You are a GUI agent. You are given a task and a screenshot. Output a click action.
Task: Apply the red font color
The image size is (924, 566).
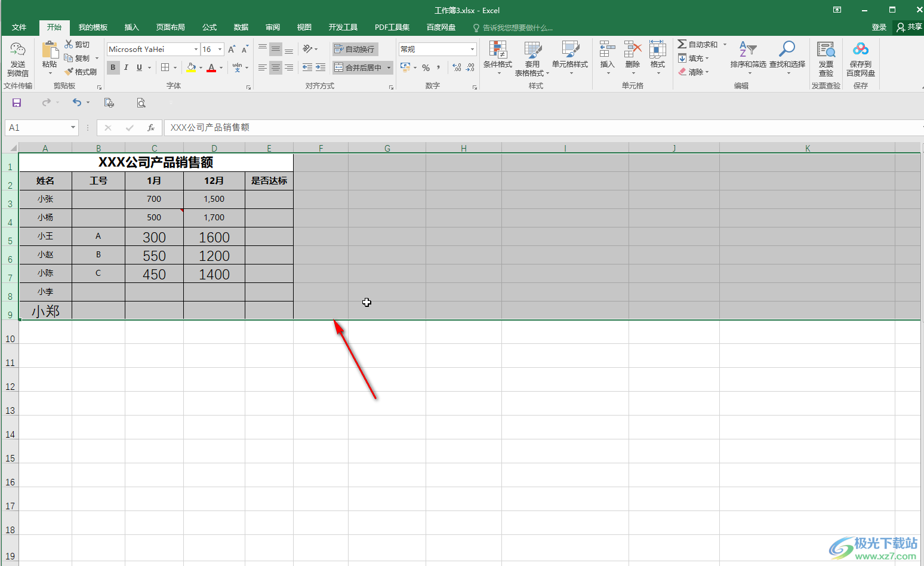point(211,67)
